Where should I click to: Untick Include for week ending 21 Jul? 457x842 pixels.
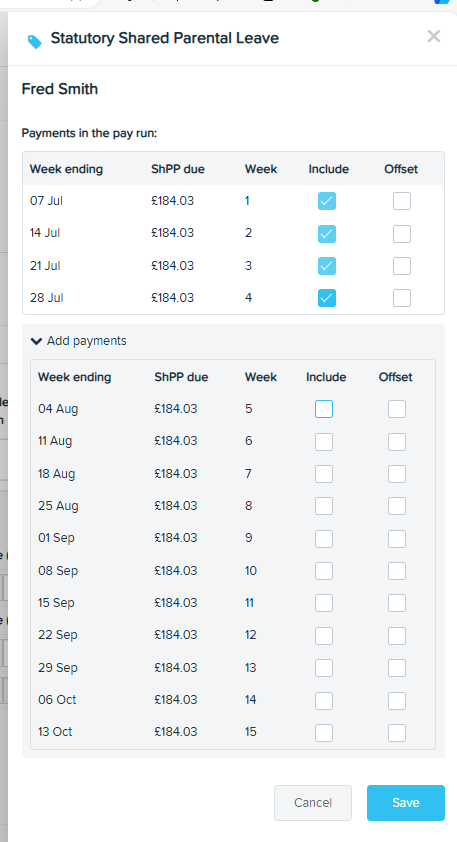point(327,266)
